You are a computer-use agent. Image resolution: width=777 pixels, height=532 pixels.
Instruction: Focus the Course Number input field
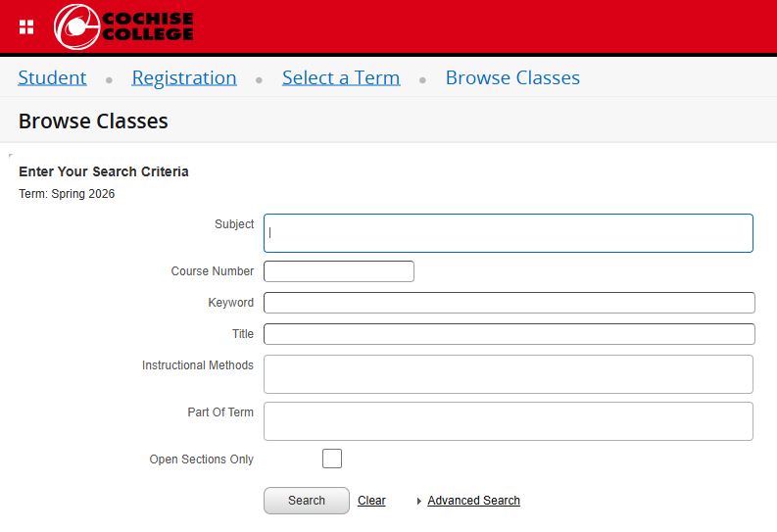point(339,271)
